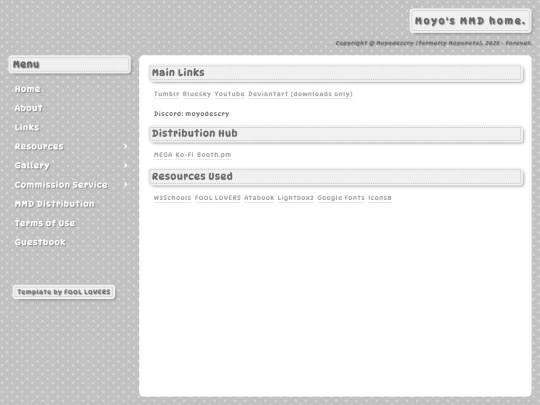This screenshot has height=405, width=540.
Task: Open the Home menu item
Action: [x=28, y=89]
